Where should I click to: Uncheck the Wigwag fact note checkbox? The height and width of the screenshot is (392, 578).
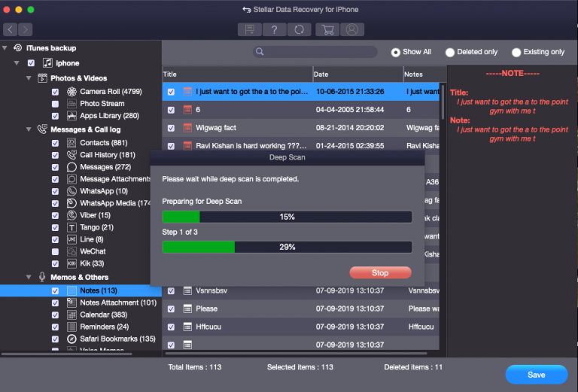[171, 128]
